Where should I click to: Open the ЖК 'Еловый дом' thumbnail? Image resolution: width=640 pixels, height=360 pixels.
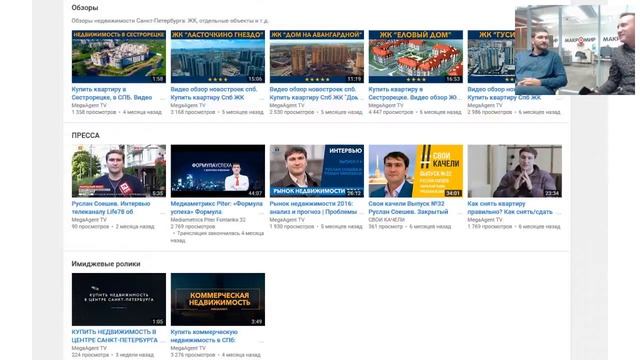[x=416, y=57]
